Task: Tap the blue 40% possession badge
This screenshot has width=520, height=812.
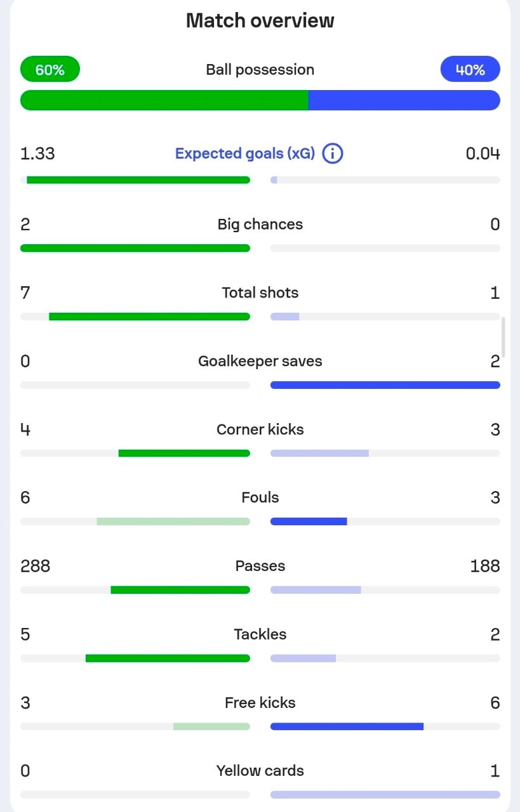Action: pos(470,69)
